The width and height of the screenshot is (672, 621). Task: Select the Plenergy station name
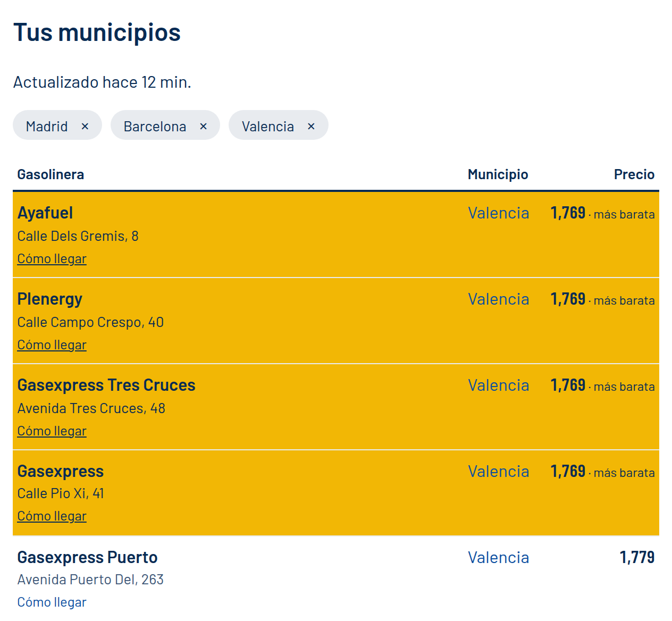(50, 299)
